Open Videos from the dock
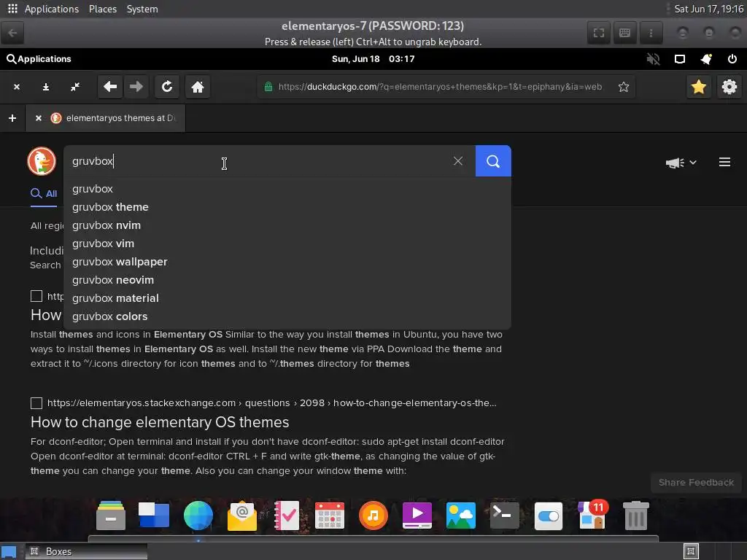The height and width of the screenshot is (560, 747). click(417, 516)
